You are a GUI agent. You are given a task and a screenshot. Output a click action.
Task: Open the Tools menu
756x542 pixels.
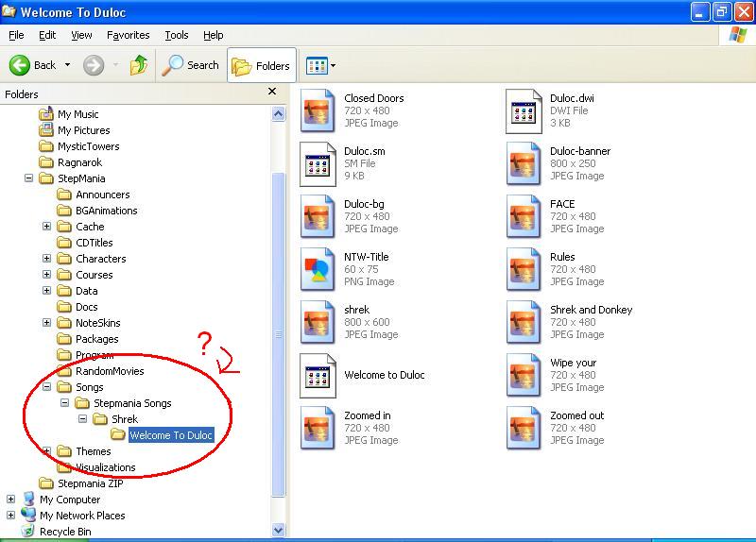pyautogui.click(x=177, y=35)
